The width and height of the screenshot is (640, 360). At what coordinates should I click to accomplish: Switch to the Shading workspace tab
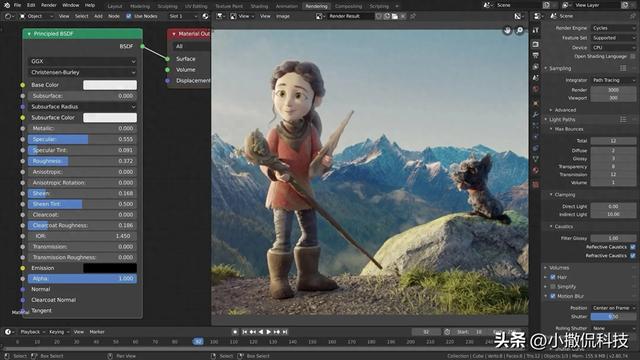259,6
